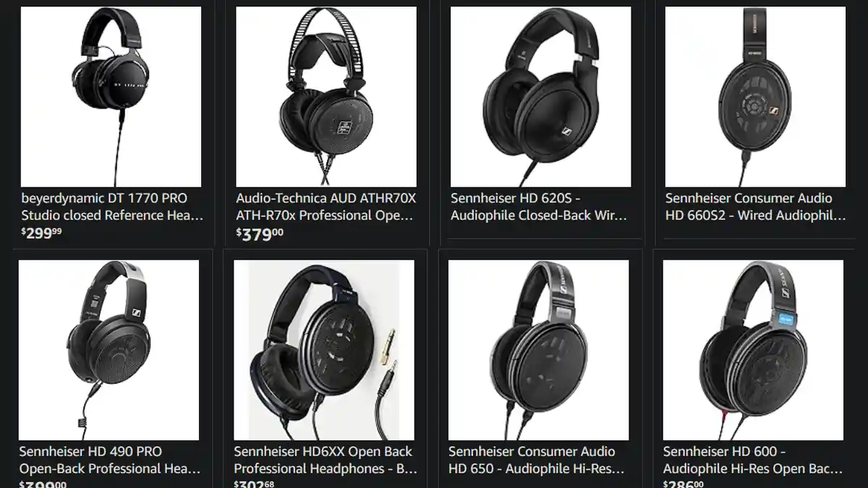Select the Sennheiser HD 600 headphone image
This screenshot has width=868, height=488.
753,351
